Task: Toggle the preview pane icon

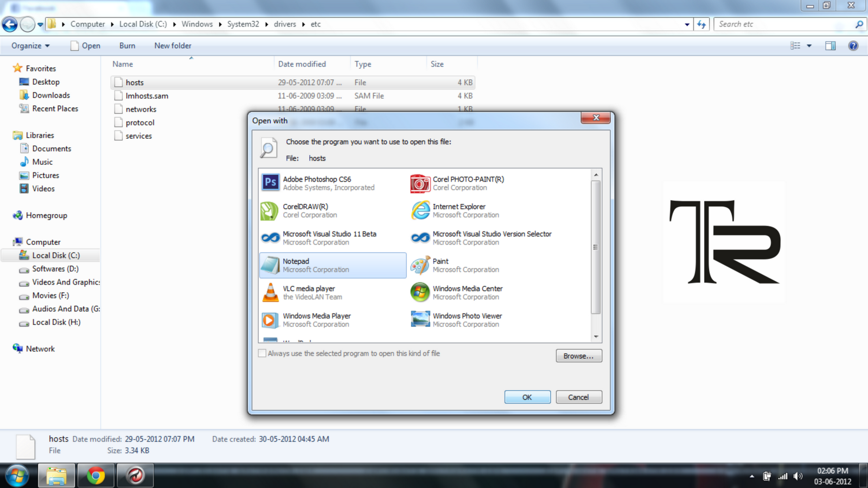Action: (830, 46)
